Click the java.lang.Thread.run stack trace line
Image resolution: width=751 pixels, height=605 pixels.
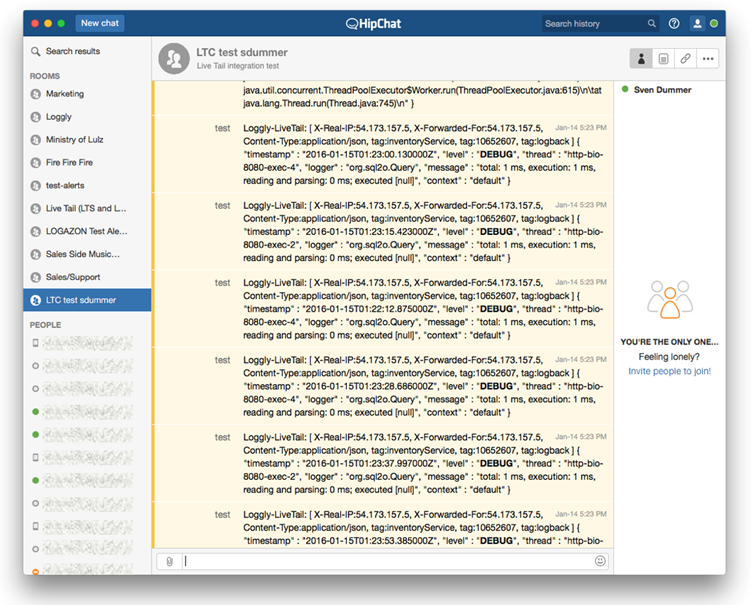[329, 103]
